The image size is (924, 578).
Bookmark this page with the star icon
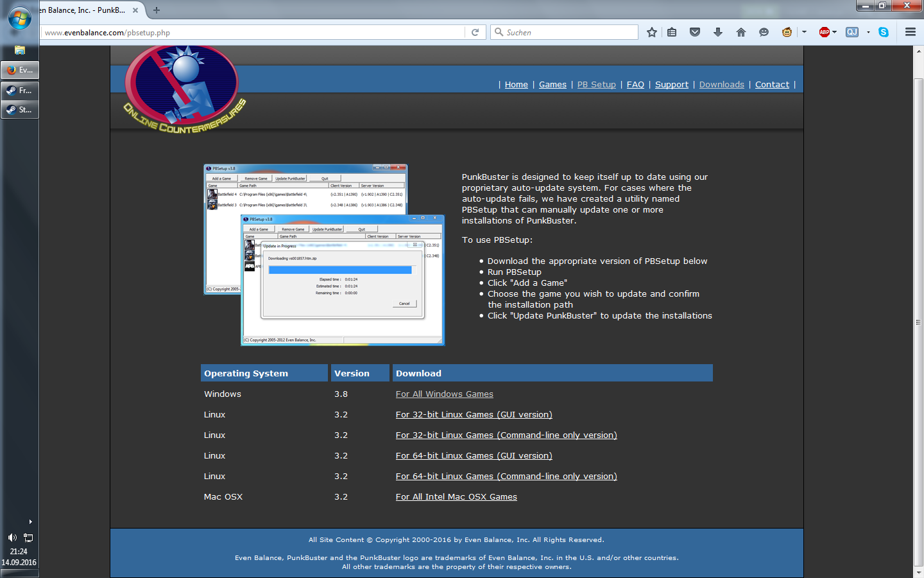coord(652,32)
